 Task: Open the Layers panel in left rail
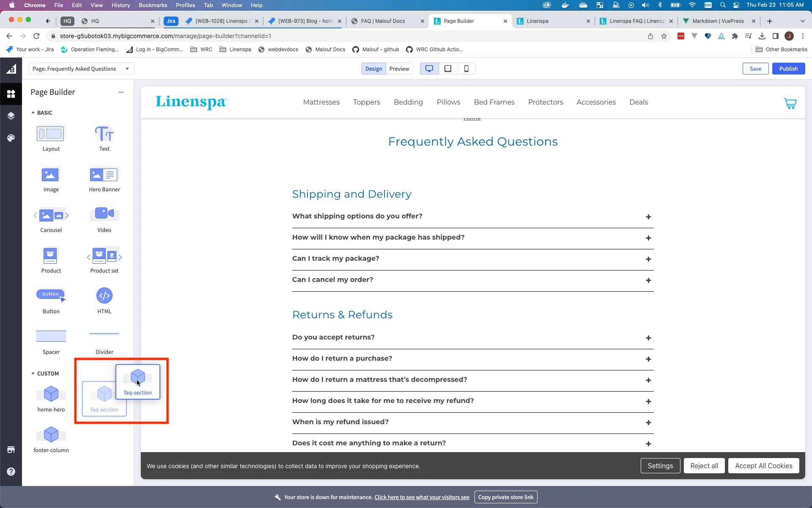[x=11, y=116]
